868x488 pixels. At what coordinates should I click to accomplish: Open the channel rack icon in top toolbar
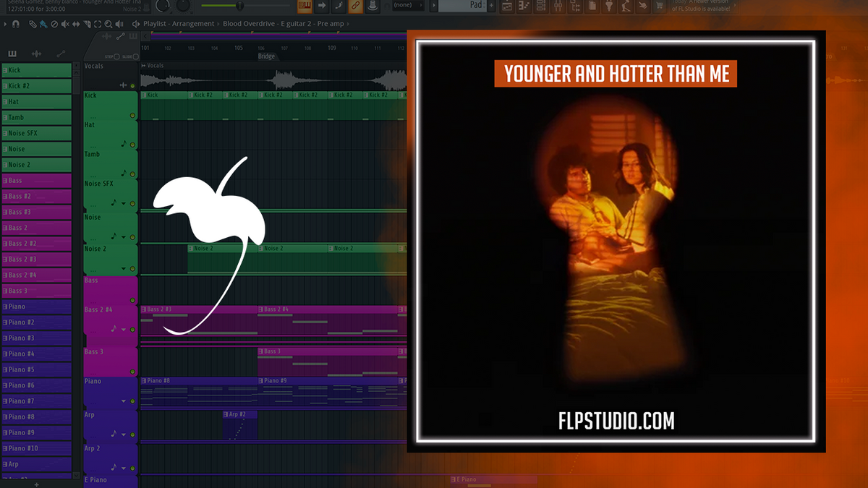coord(540,7)
